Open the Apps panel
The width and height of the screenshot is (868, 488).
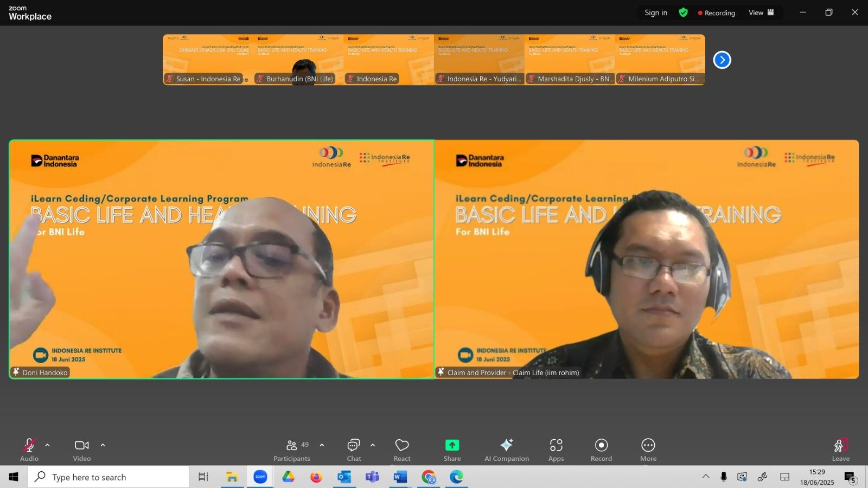point(556,450)
